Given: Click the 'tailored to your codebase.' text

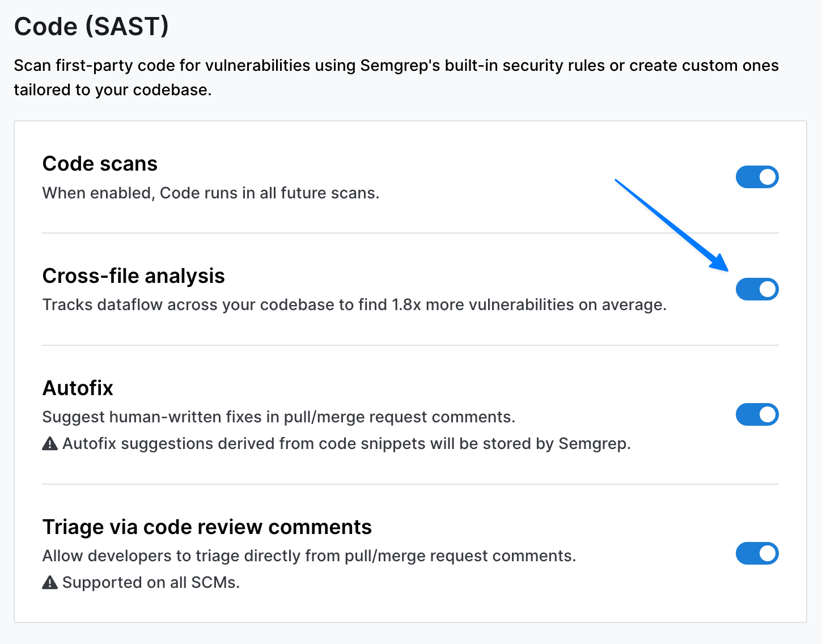Looking at the screenshot, I should (x=112, y=90).
